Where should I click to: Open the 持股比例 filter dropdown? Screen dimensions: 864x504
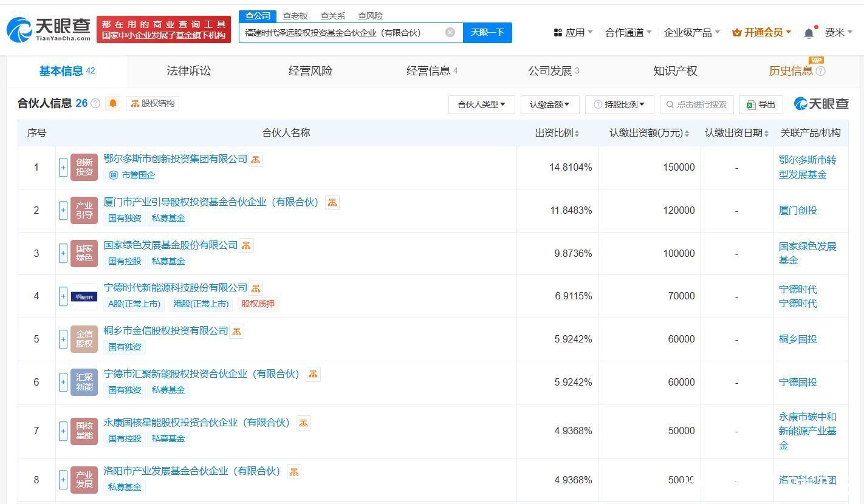coord(619,104)
